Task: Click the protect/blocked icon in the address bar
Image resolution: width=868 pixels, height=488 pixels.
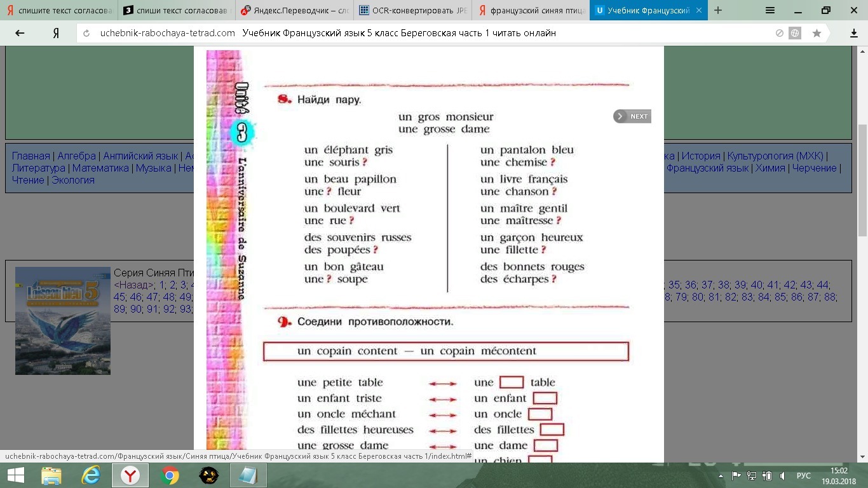Action: point(780,33)
